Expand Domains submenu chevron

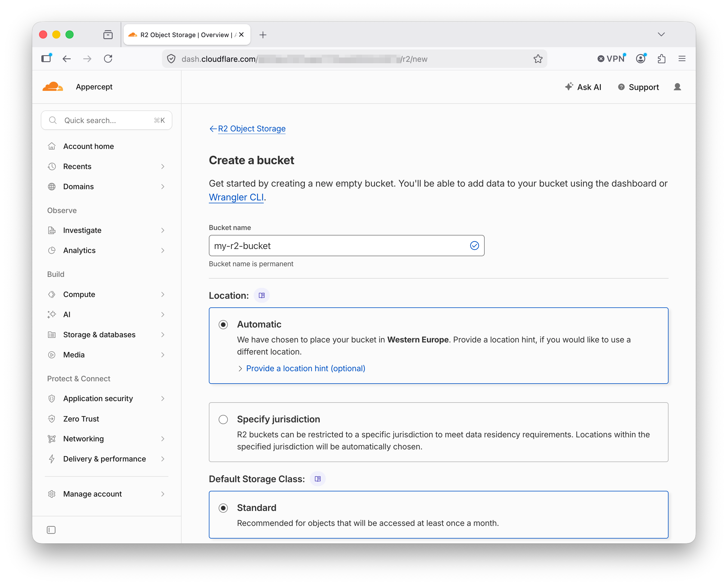click(163, 187)
